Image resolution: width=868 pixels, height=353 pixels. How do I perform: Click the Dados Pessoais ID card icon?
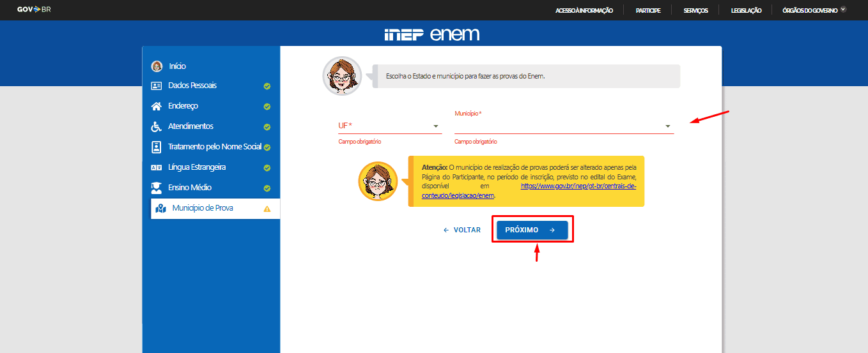click(x=157, y=86)
